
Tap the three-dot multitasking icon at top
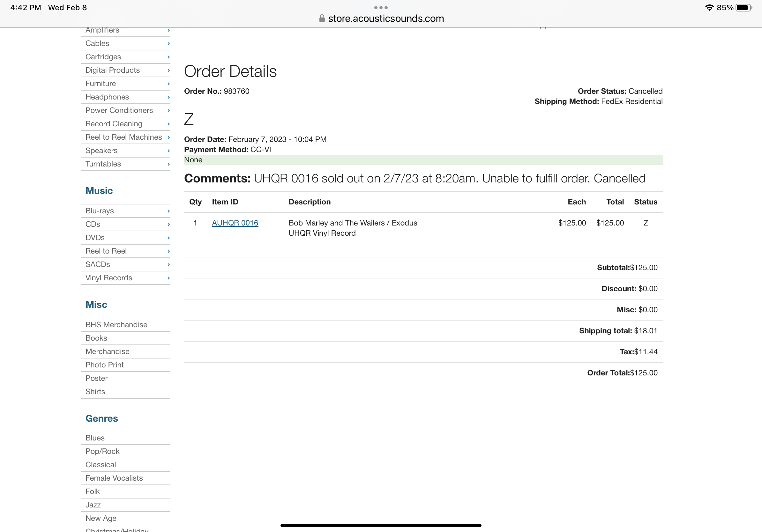click(x=381, y=8)
